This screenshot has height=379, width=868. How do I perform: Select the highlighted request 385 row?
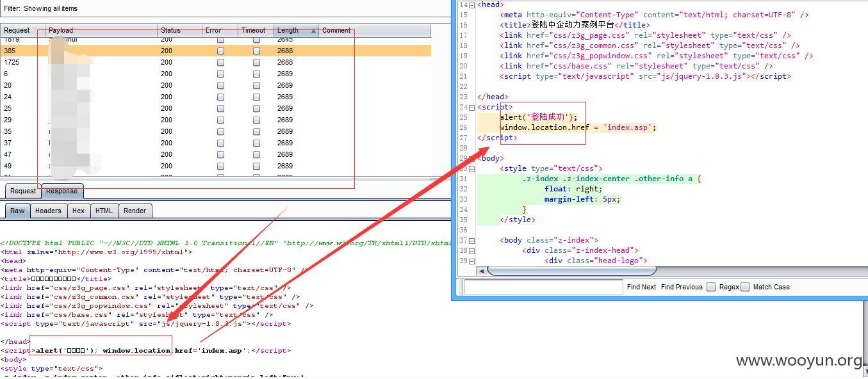tap(215, 51)
